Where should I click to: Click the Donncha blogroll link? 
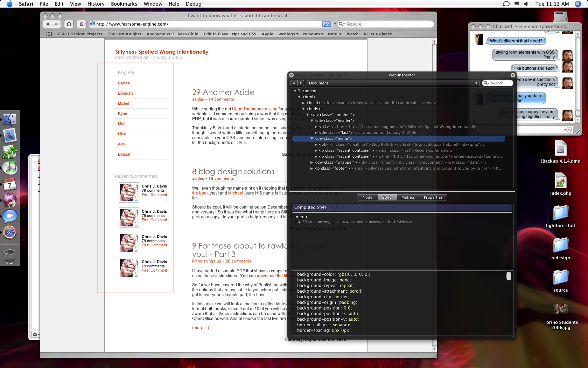coord(126,93)
